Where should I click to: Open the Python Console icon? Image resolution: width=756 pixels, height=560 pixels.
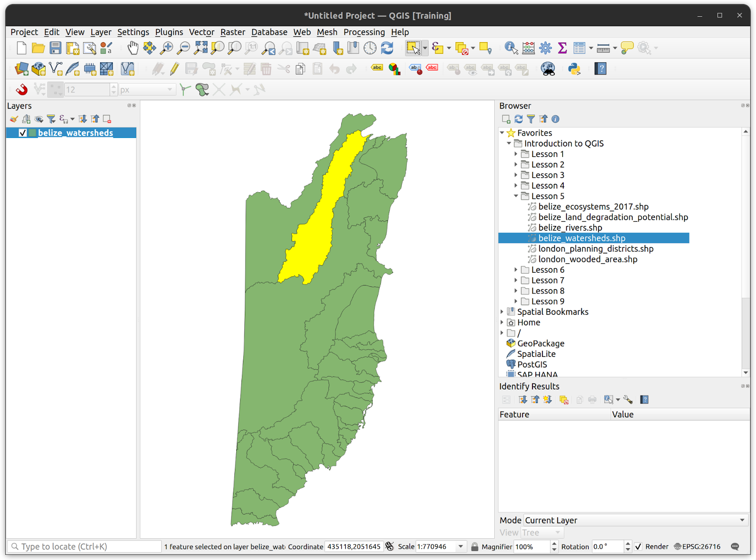[574, 69]
